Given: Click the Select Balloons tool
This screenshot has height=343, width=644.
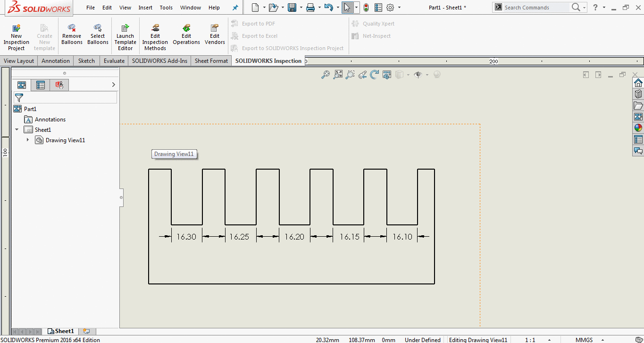Looking at the screenshot, I should click(x=98, y=28).
